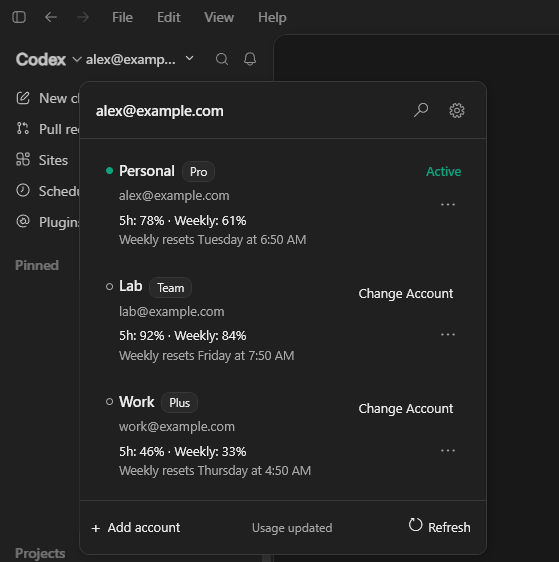This screenshot has height=562, width=559.
Task: Open more options for Lab account
Action: (x=448, y=334)
